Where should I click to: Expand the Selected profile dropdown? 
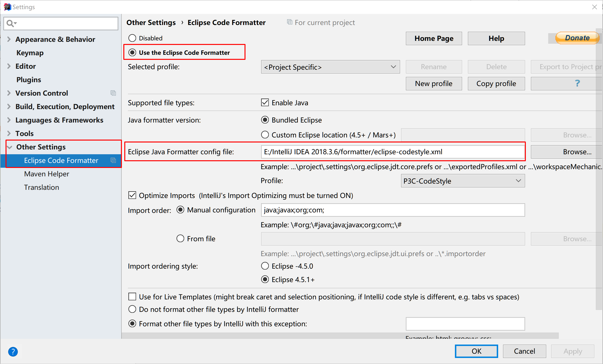(x=392, y=67)
